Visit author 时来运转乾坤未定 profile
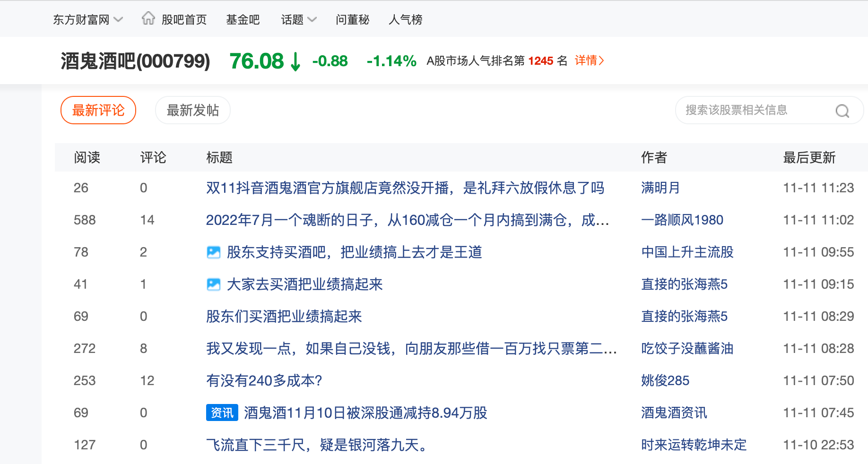Screen dimensions: 868x464 tap(694, 445)
